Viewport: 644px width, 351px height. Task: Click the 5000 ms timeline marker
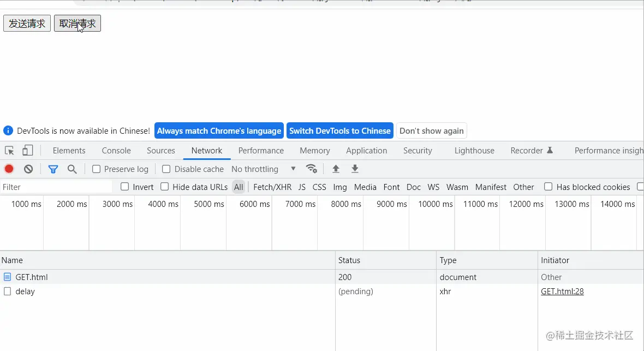coord(209,204)
